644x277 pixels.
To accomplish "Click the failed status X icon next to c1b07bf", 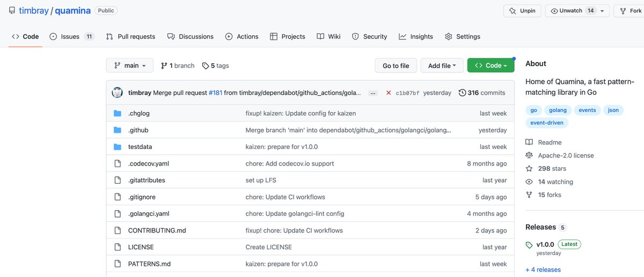I will 389,93.
